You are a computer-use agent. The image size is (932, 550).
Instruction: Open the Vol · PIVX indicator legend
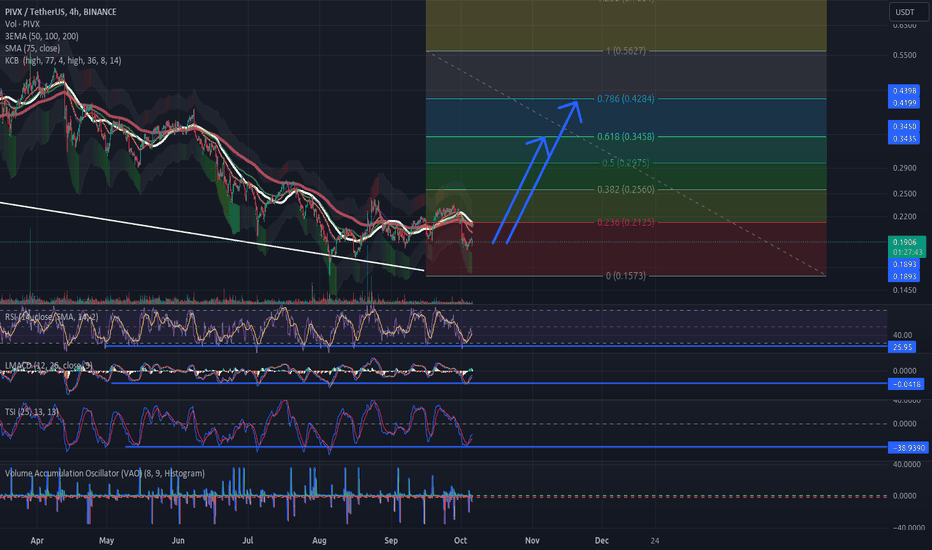tap(22, 24)
